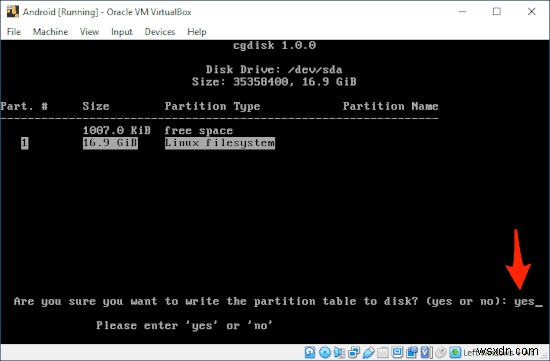Click the 'Android [Running] - Oracle VM VirtualBox' title
Image resolution: width=550 pixels, height=361 pixels.
[x=107, y=12]
